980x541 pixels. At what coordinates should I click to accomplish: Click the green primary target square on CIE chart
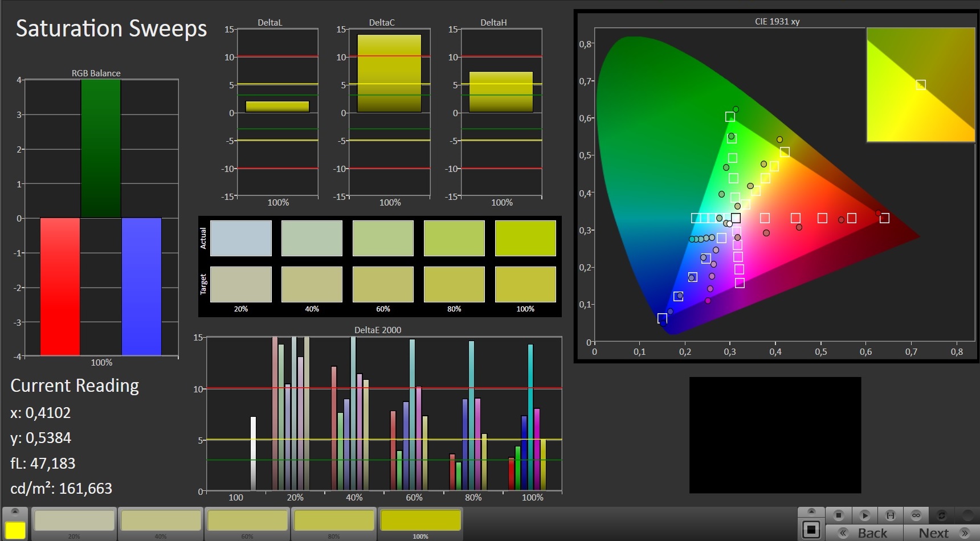point(730,117)
